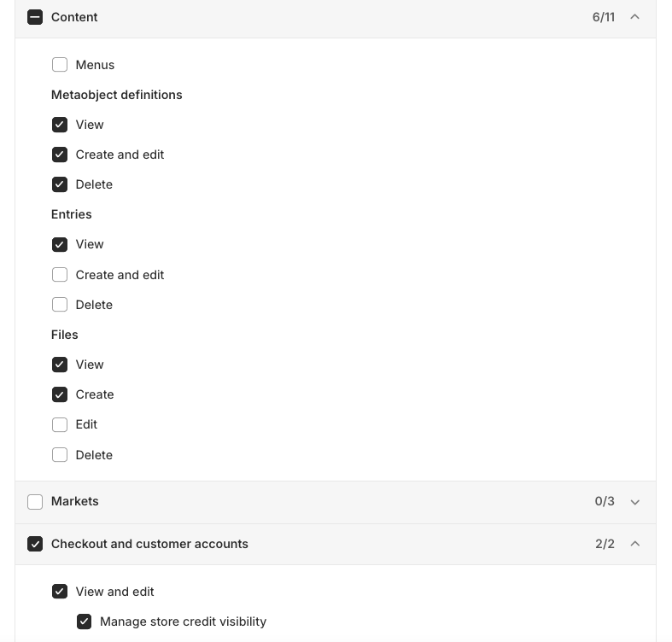
Task: Toggle the Content section checkbox
Action: [35, 17]
